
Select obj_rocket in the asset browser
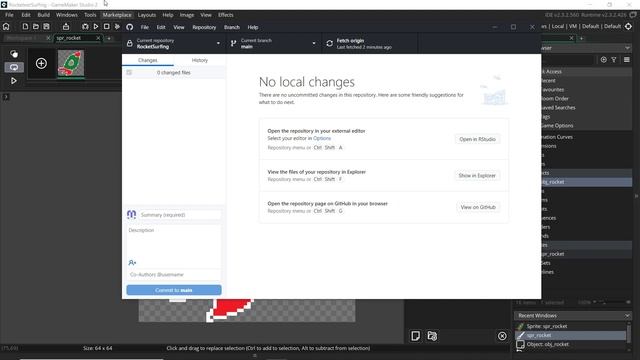(x=586, y=182)
